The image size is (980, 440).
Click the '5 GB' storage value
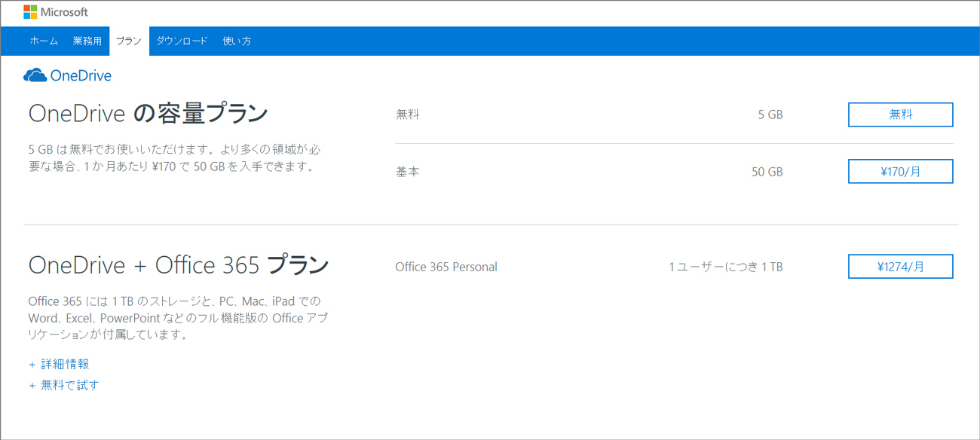770,115
